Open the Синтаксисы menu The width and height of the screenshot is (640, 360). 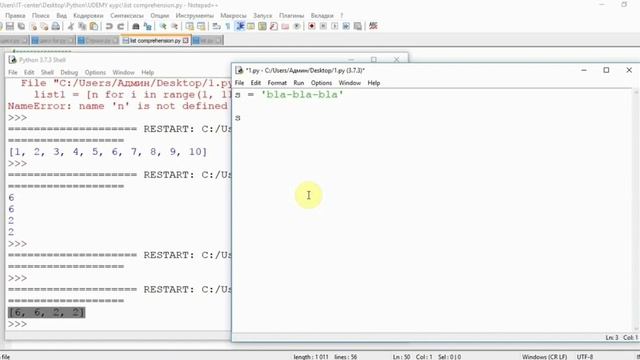coord(127,16)
